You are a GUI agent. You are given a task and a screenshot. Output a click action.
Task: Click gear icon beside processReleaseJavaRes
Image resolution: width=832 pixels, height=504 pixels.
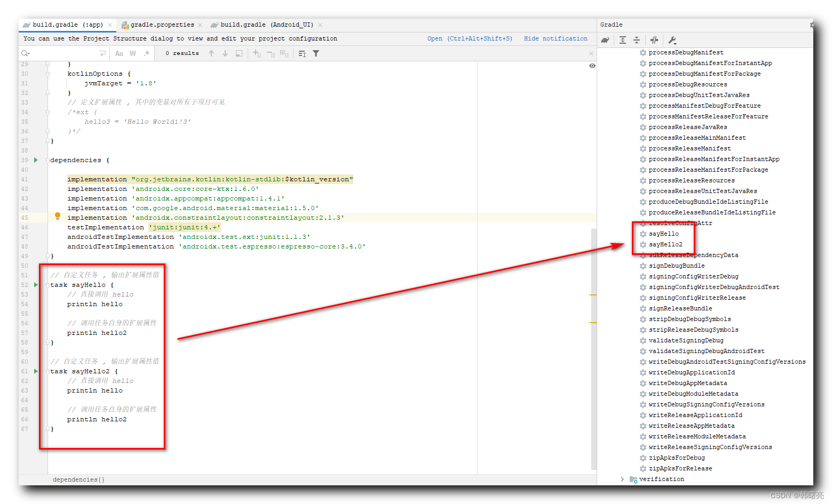643,127
